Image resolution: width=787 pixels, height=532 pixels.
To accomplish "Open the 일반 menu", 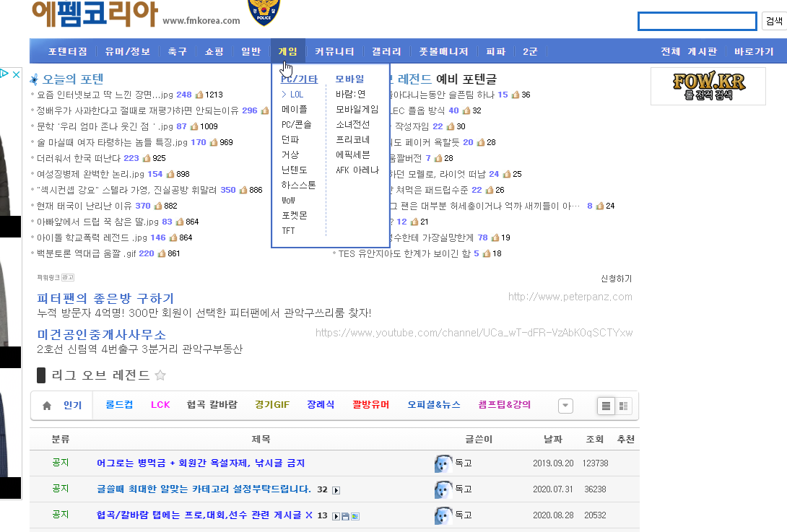I will pos(251,51).
